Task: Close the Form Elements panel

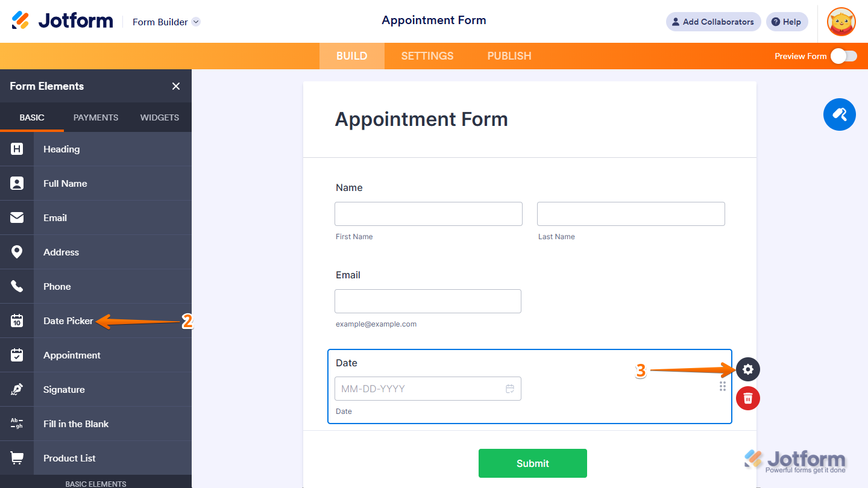Action: point(175,86)
